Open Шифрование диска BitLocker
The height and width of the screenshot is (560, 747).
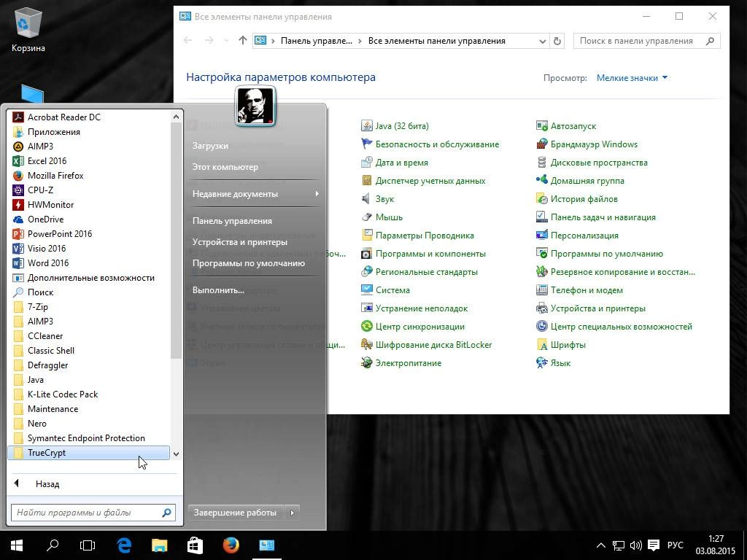(426, 345)
